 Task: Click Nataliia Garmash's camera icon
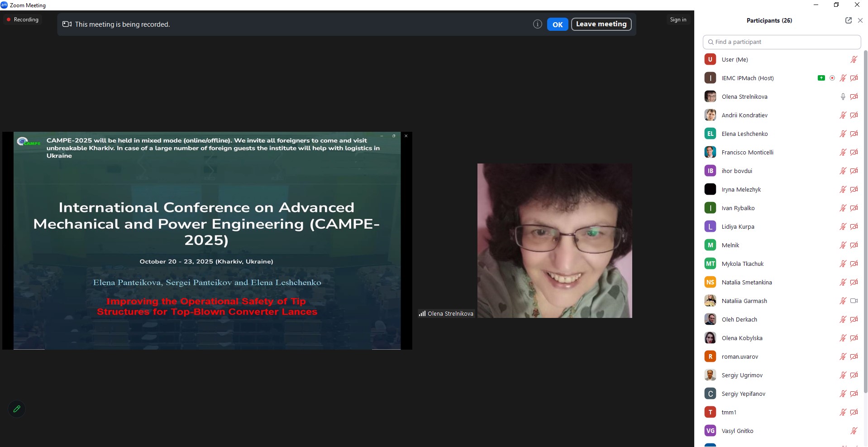tap(854, 301)
